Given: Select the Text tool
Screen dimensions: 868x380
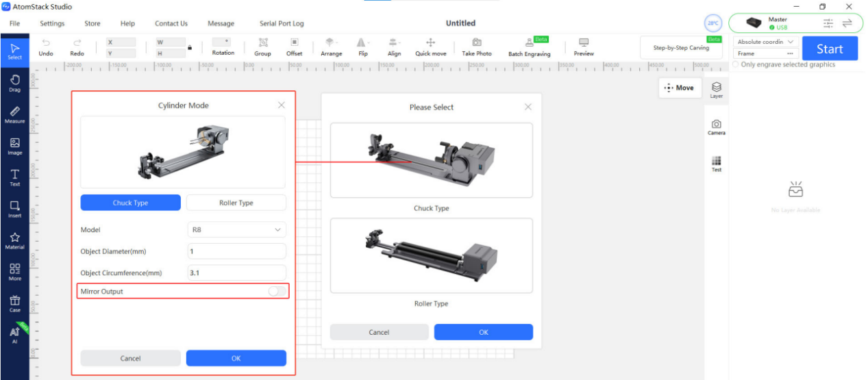Looking at the screenshot, I should (14, 178).
